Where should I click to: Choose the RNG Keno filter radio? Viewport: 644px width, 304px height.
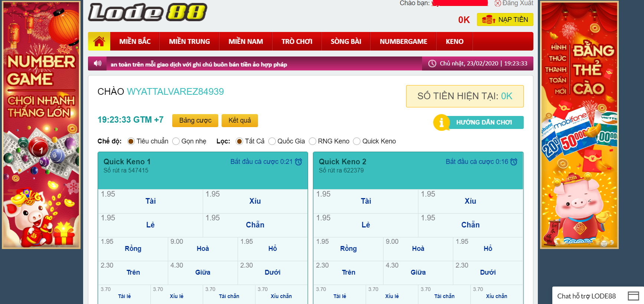click(313, 141)
